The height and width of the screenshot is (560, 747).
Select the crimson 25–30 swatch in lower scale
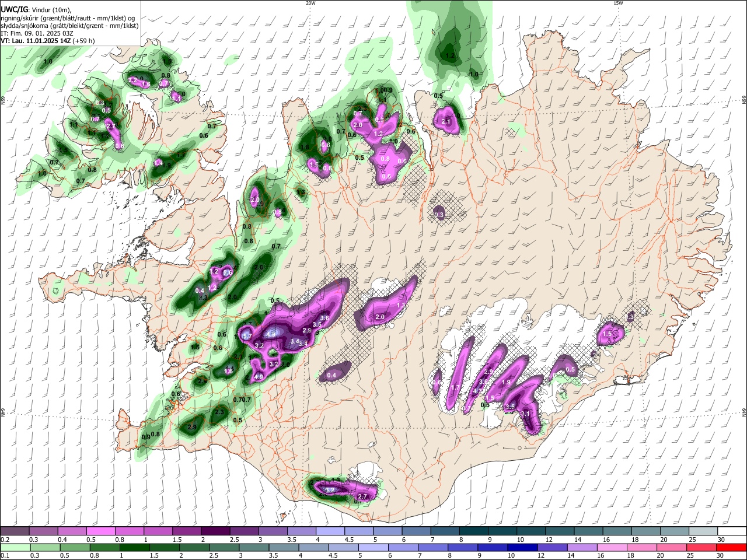[701, 547]
